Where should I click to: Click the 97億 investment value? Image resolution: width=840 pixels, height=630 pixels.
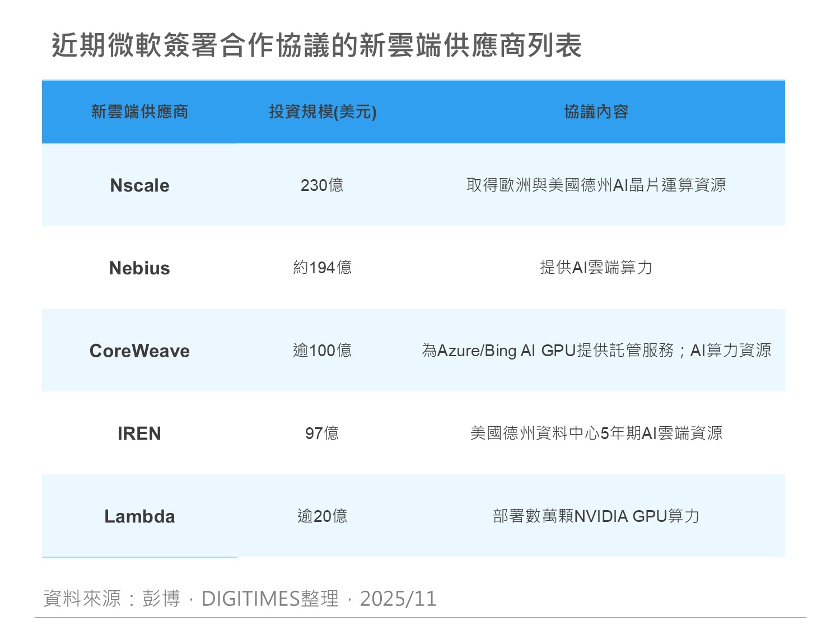(x=322, y=433)
